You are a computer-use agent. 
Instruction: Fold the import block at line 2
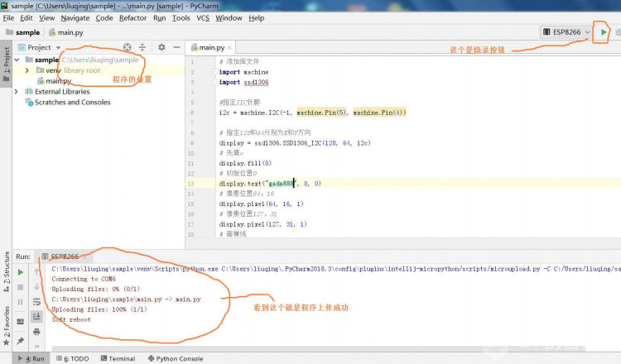215,72
